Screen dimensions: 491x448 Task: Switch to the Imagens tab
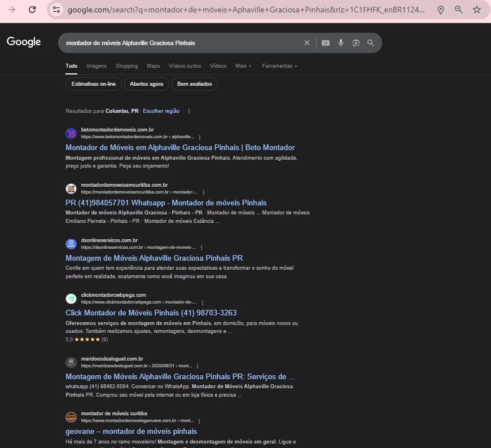point(96,66)
